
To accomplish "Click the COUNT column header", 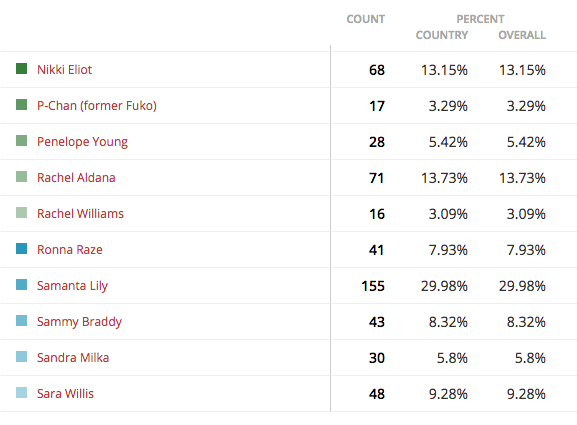I will pos(365,19).
